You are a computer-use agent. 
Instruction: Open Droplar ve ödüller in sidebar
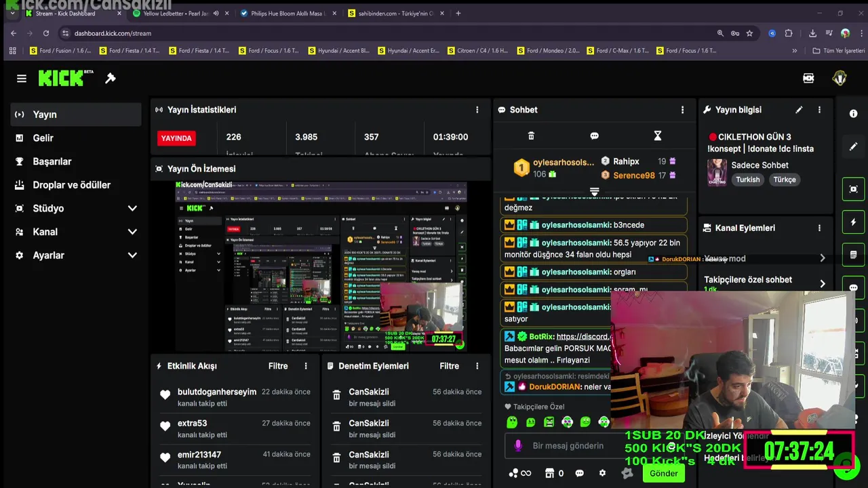(x=76, y=185)
